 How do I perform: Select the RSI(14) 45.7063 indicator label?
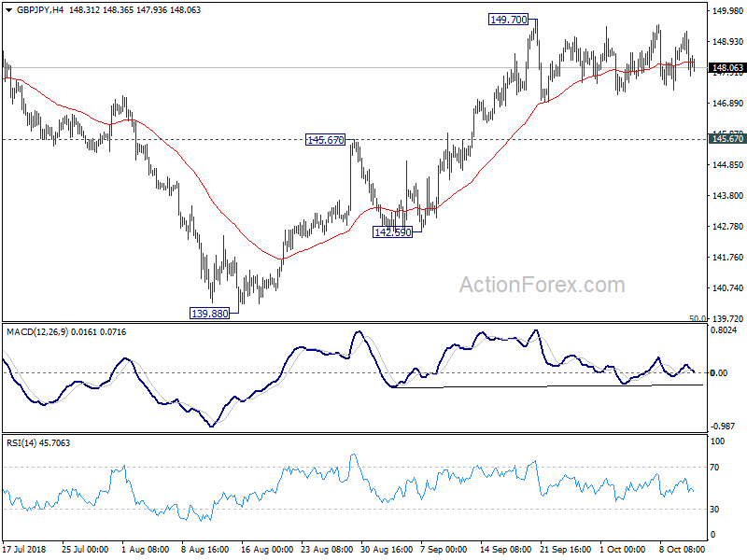pos(38,442)
